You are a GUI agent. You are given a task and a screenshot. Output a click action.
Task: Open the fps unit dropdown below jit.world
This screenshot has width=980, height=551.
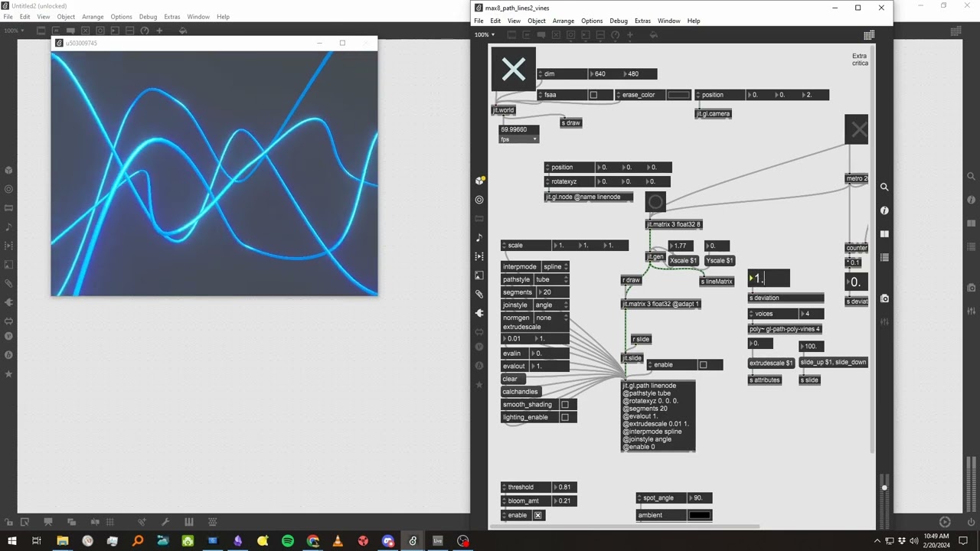pyautogui.click(x=519, y=139)
